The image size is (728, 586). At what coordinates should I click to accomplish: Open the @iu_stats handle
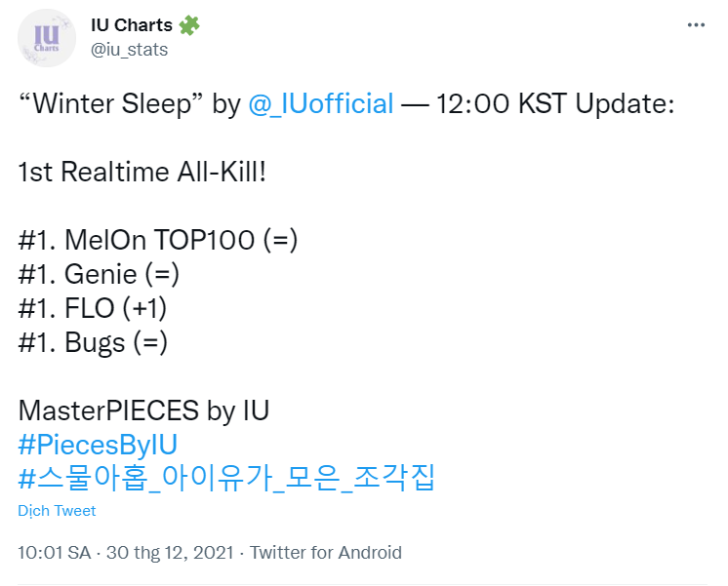129,50
